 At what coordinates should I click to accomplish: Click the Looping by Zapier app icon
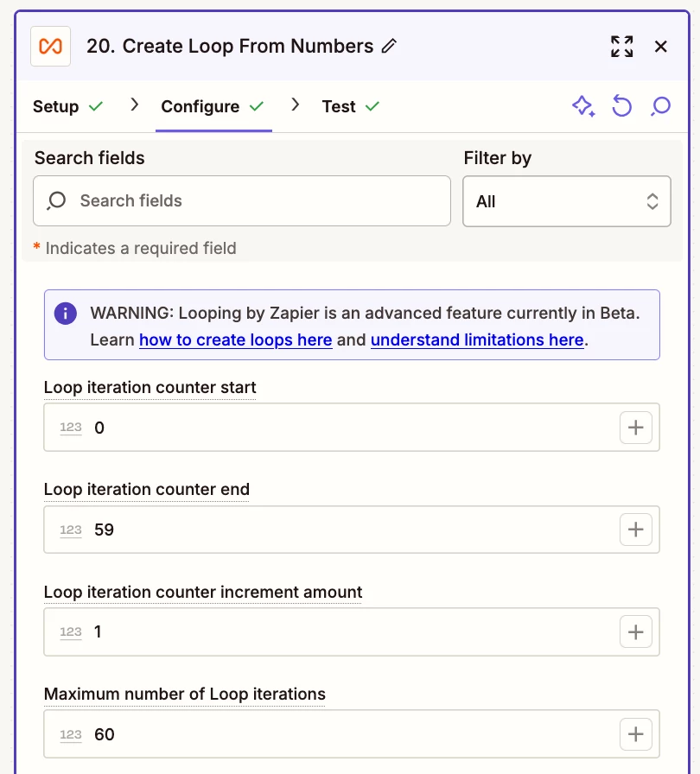(x=50, y=47)
